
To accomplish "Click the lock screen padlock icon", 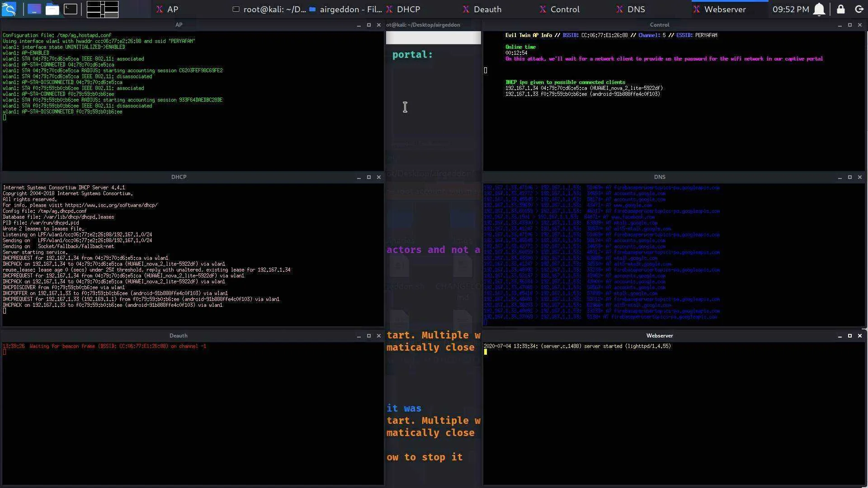I will point(840,9).
